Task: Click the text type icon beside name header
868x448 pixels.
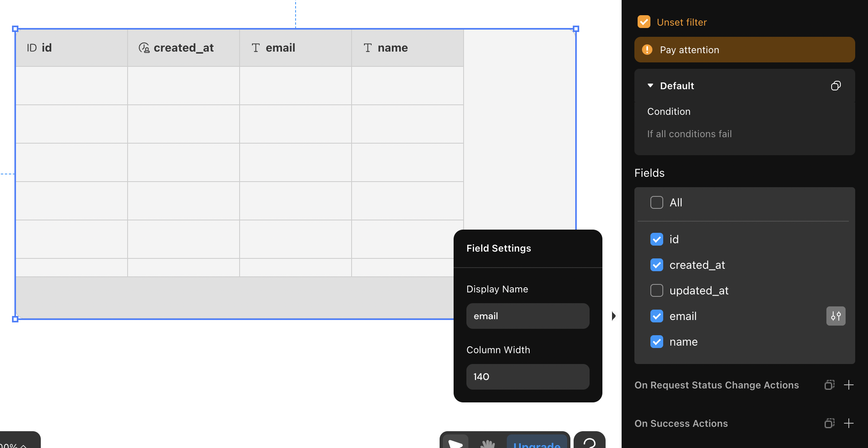Action: (x=368, y=48)
